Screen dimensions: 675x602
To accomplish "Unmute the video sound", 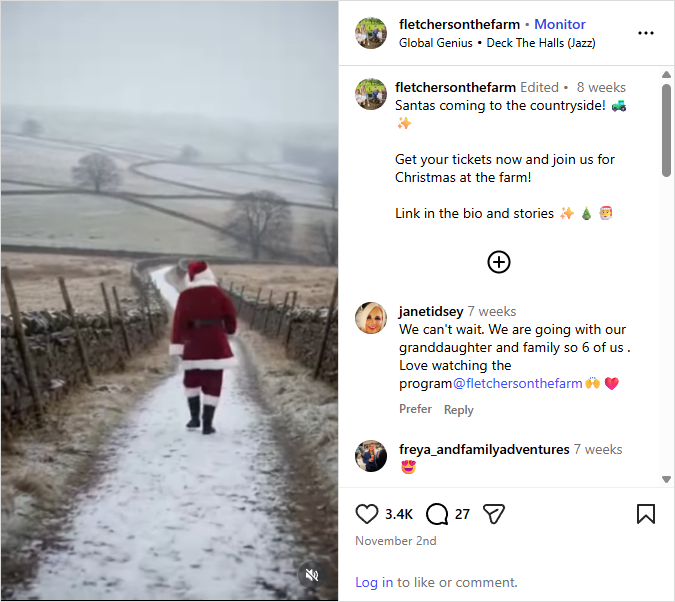I will point(312,575).
